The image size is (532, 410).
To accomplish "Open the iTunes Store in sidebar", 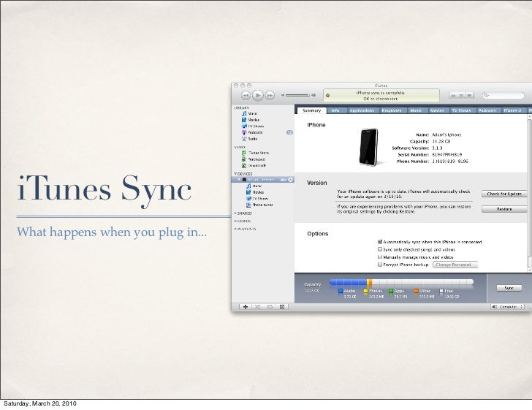I will click(x=255, y=153).
